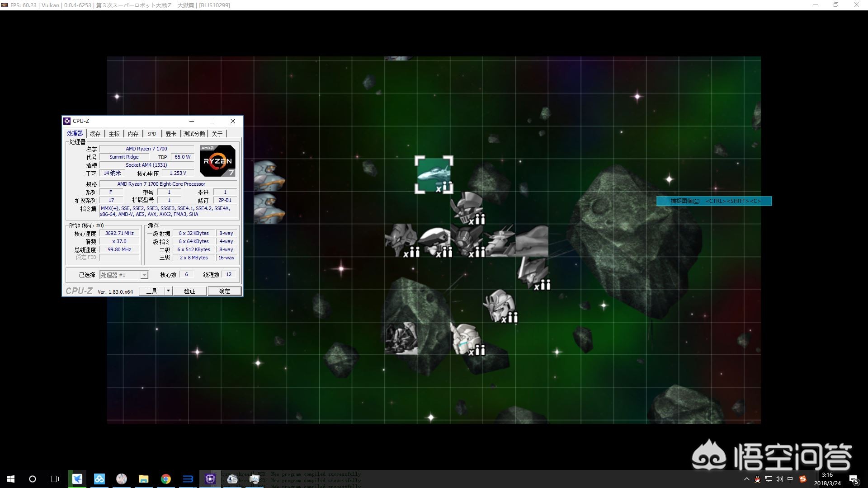868x488 pixels.
Task: Click the CPU-Z taskbar icon
Action: 210,479
